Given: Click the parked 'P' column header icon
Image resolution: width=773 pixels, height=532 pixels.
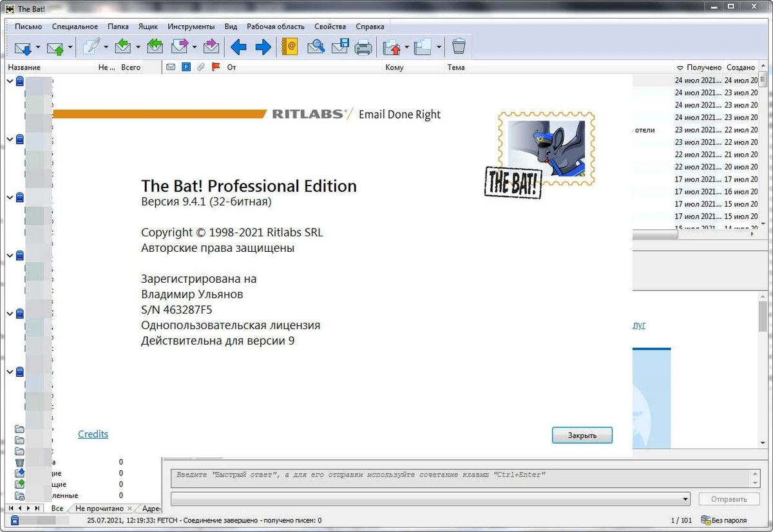Looking at the screenshot, I should tap(186, 67).
